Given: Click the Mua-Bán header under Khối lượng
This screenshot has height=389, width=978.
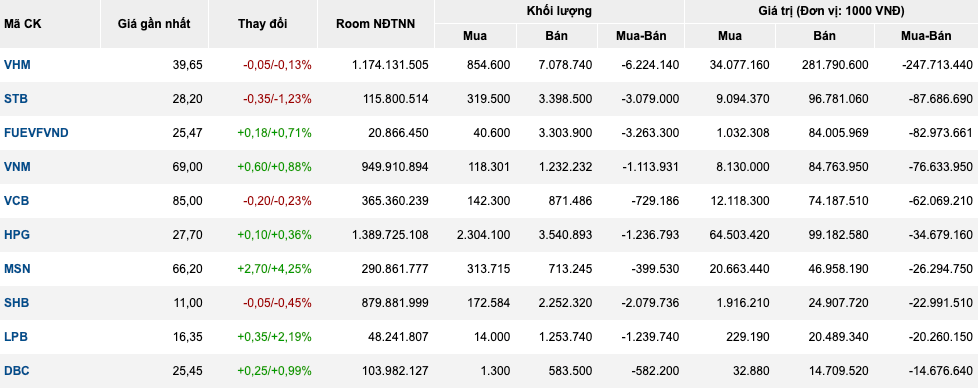Looking at the screenshot, I should (x=641, y=36).
